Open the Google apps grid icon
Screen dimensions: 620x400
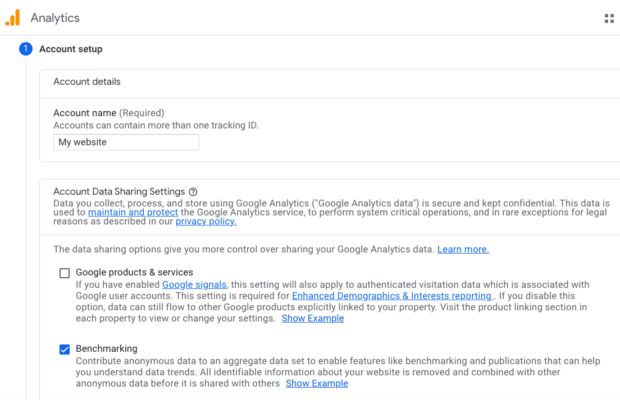click(609, 18)
